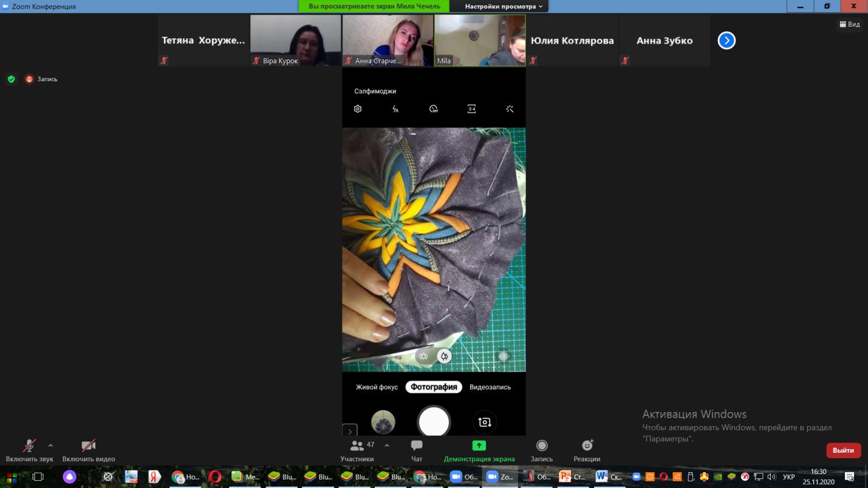Open camera settings gear icon
868x488 pixels.
pyautogui.click(x=358, y=109)
